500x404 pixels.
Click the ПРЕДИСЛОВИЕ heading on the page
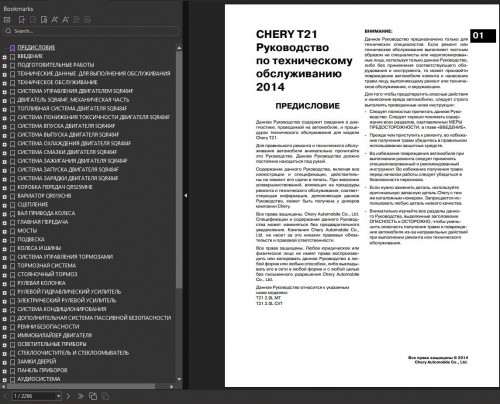tap(308, 106)
